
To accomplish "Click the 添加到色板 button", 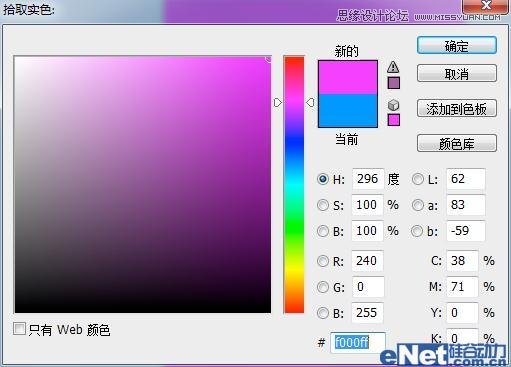I will point(457,108).
